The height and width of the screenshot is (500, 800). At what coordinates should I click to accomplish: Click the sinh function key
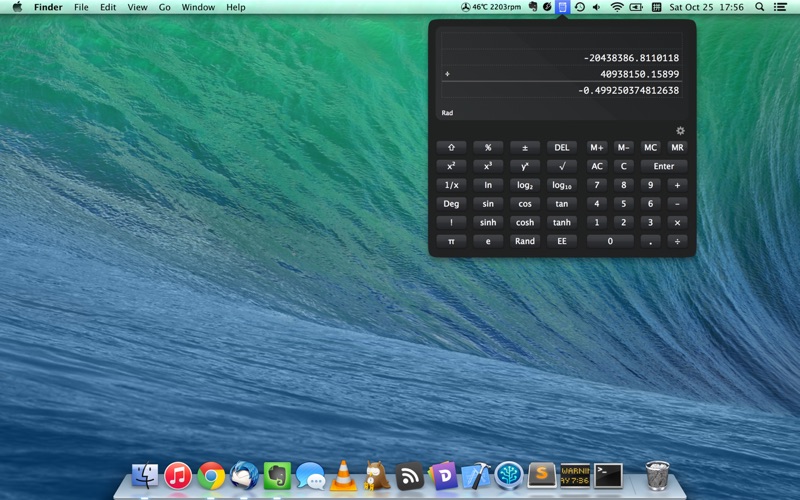coord(488,222)
